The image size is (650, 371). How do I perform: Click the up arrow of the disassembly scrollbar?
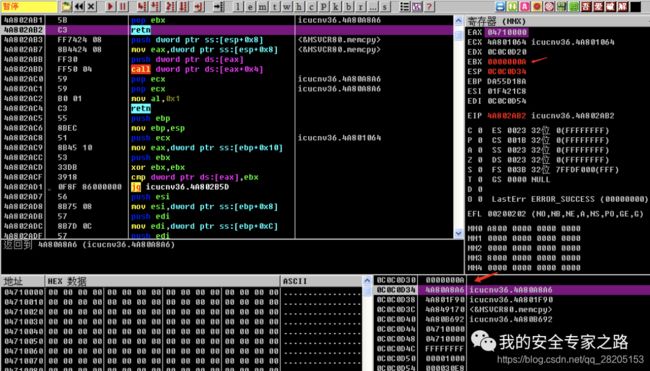click(x=458, y=20)
